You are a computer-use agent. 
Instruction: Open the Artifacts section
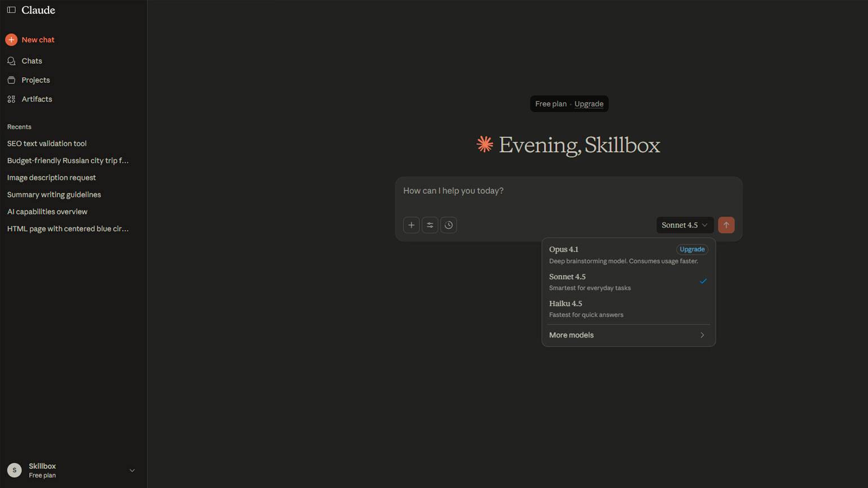[37, 99]
